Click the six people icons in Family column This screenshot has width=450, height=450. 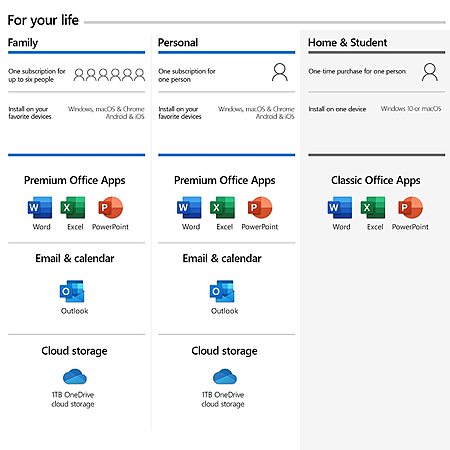[x=109, y=75]
